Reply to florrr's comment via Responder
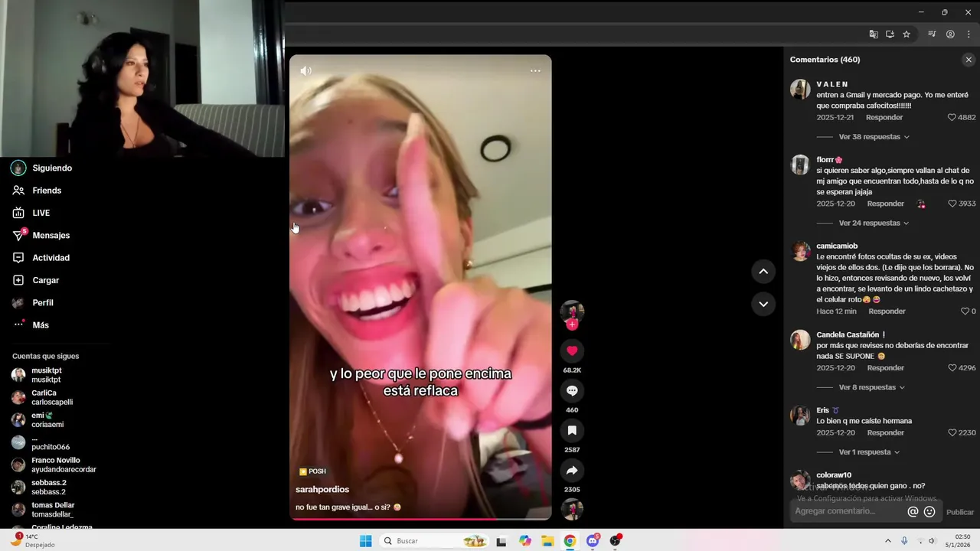Image resolution: width=980 pixels, height=551 pixels. tap(886, 204)
